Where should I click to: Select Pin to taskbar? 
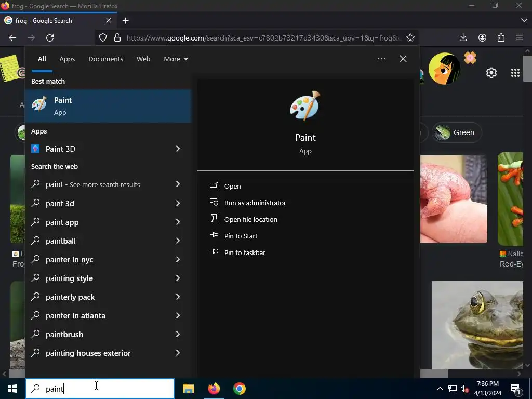(245, 253)
